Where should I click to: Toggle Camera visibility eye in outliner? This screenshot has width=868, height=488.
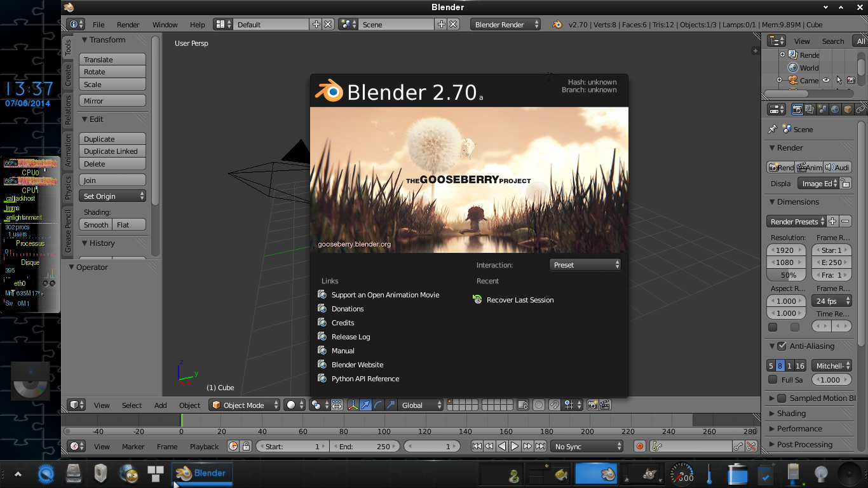pos(826,80)
